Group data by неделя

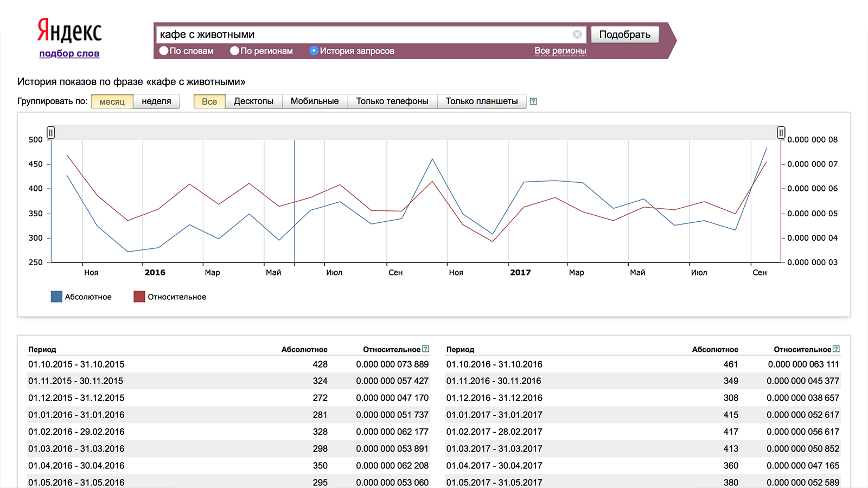click(x=156, y=101)
